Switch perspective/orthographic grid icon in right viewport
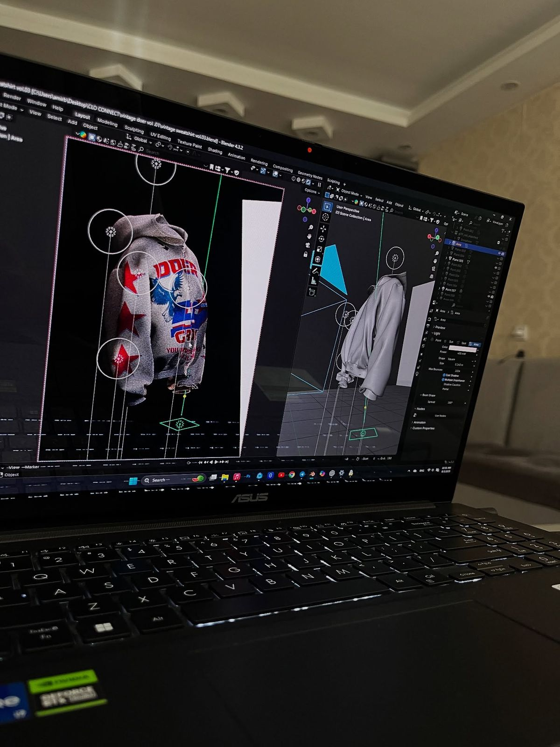Screen dimensions: 560x747 432,276
